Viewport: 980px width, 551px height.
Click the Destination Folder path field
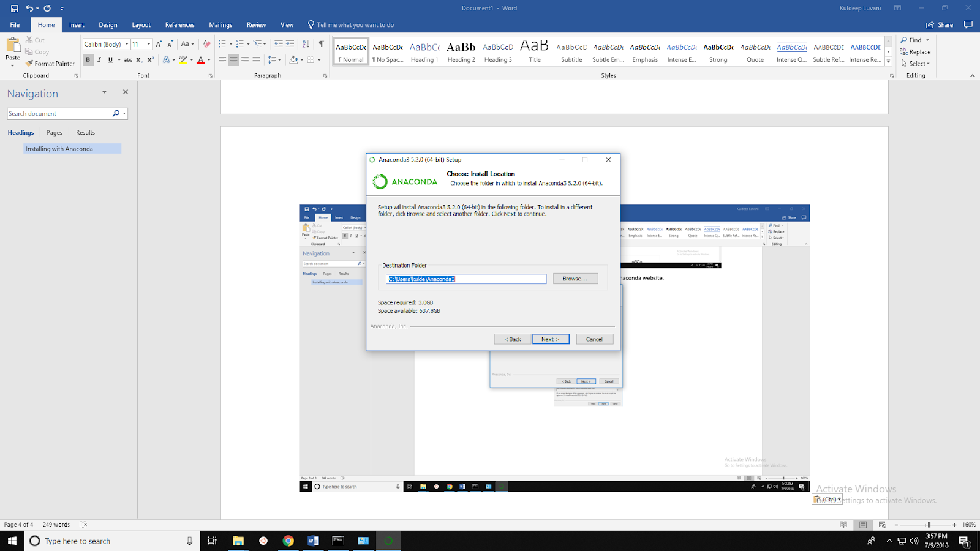click(x=466, y=279)
